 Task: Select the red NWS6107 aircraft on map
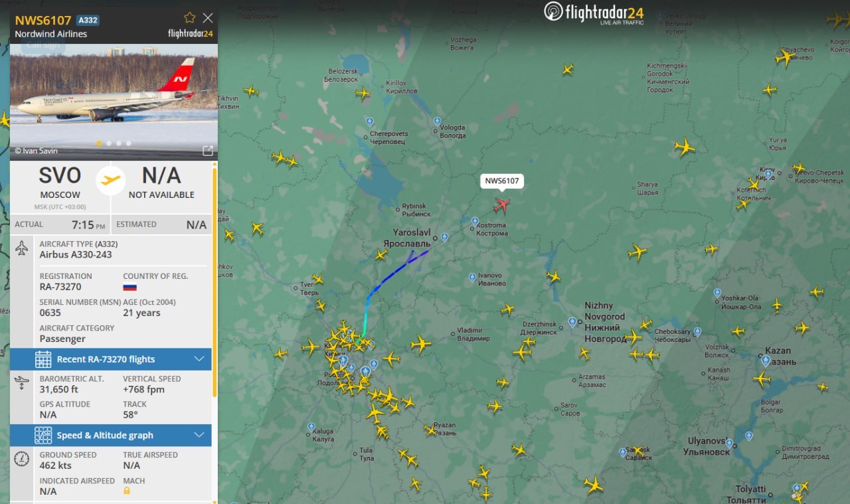pos(501,205)
